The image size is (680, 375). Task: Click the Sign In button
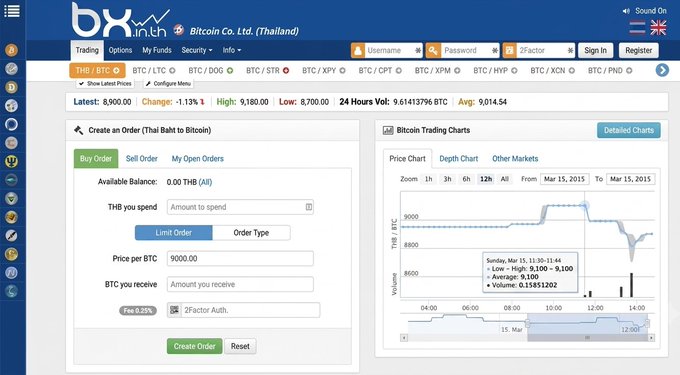tap(595, 50)
